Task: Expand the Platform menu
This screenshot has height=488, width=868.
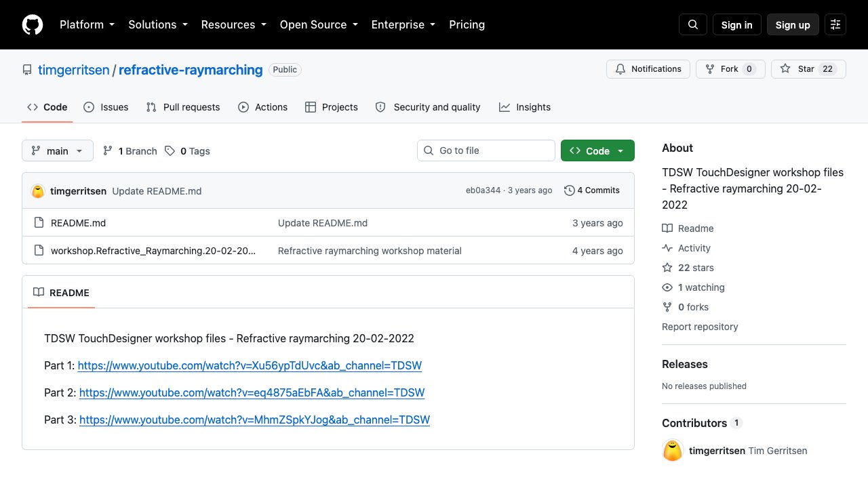Action: 87,24
